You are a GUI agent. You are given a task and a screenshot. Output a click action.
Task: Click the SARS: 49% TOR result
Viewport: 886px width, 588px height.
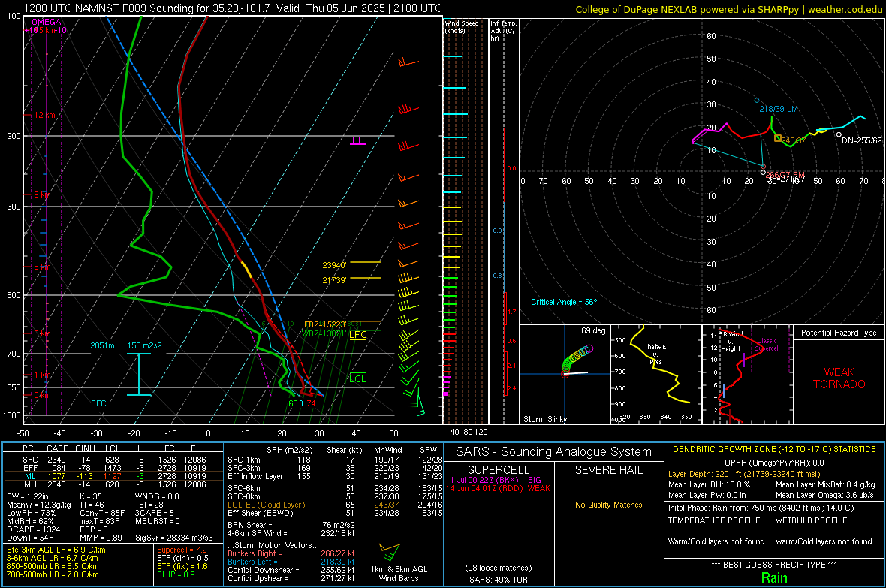click(x=499, y=580)
